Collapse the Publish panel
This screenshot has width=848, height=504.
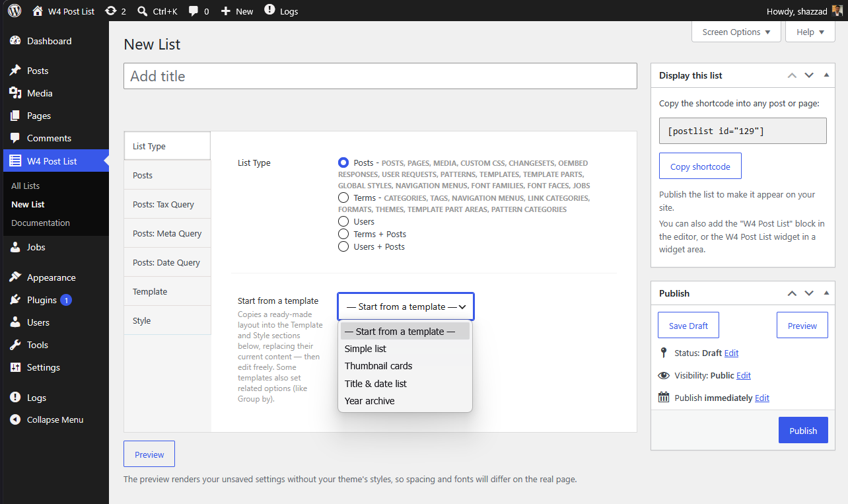[x=826, y=293]
